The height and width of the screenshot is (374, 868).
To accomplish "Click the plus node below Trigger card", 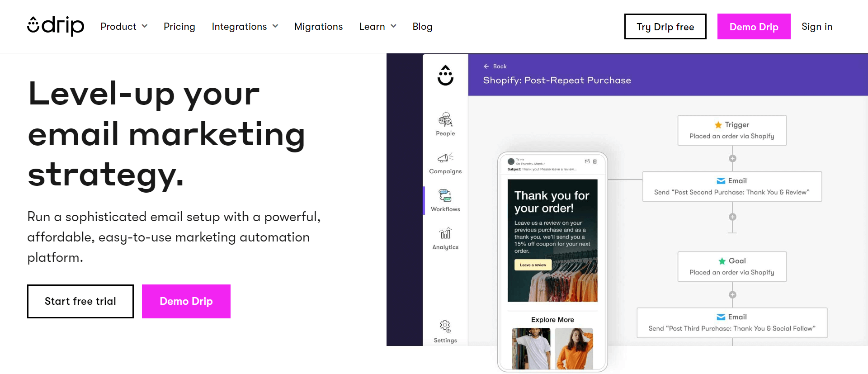I will click(732, 158).
